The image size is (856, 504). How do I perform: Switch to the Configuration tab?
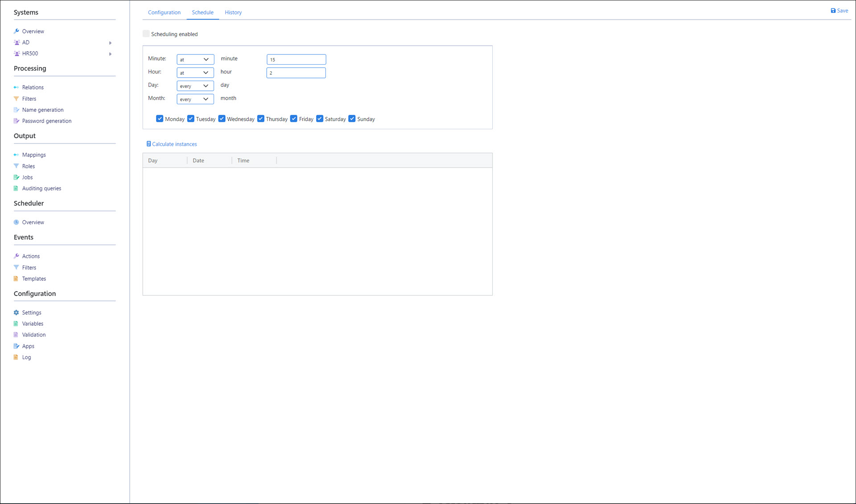tap(164, 12)
